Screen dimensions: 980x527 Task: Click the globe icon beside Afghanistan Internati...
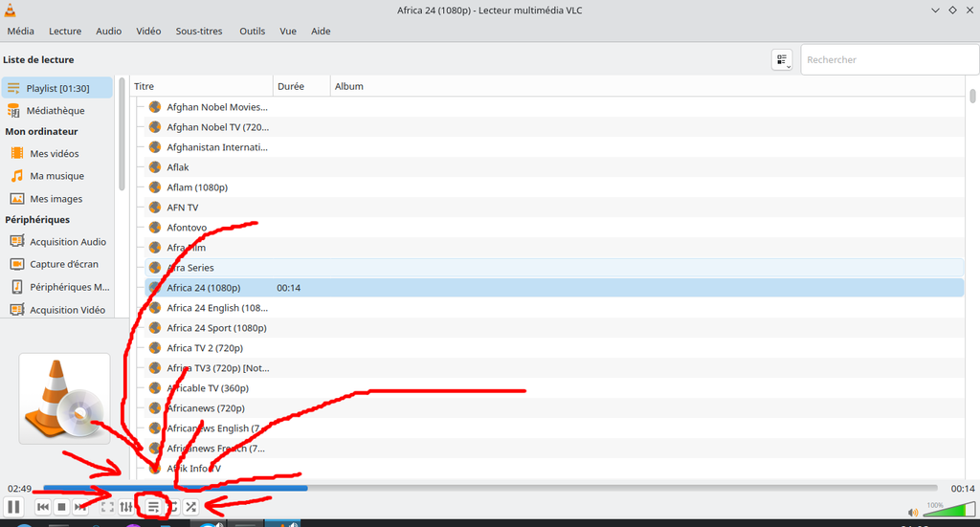click(x=155, y=147)
